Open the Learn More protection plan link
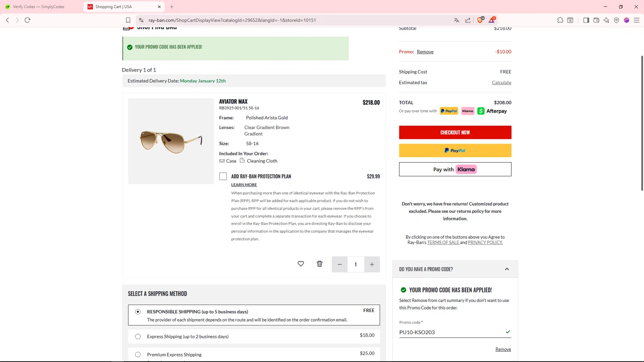The width and height of the screenshot is (644, 362). click(244, 185)
